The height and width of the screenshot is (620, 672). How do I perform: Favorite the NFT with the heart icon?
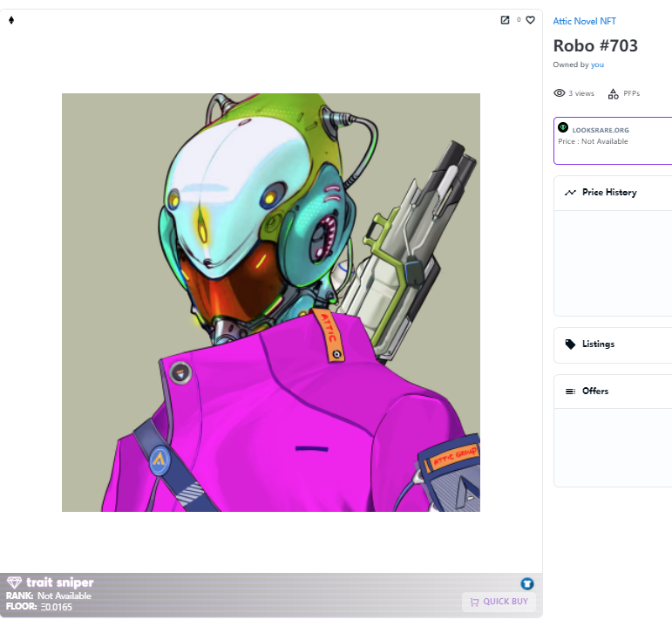coord(530,20)
